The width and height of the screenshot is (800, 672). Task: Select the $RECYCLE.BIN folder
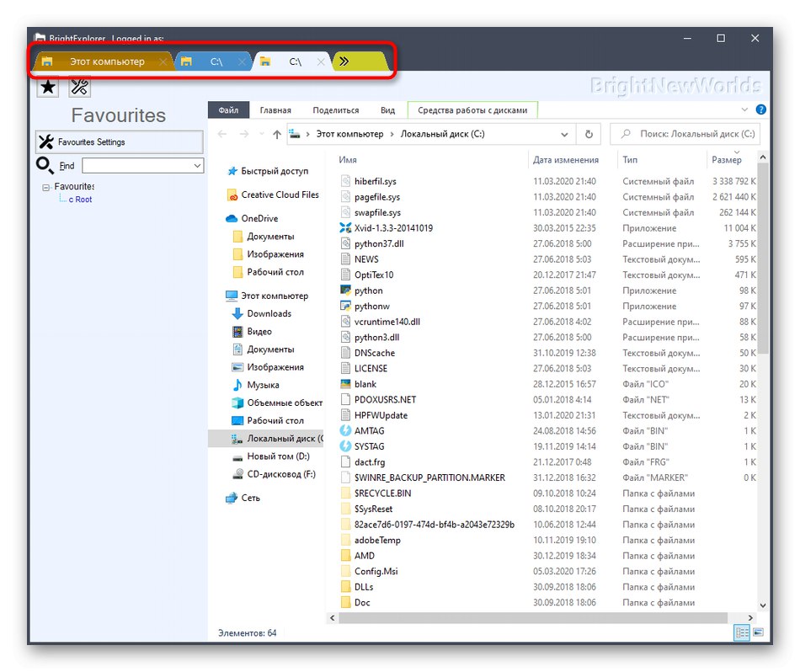coord(382,493)
